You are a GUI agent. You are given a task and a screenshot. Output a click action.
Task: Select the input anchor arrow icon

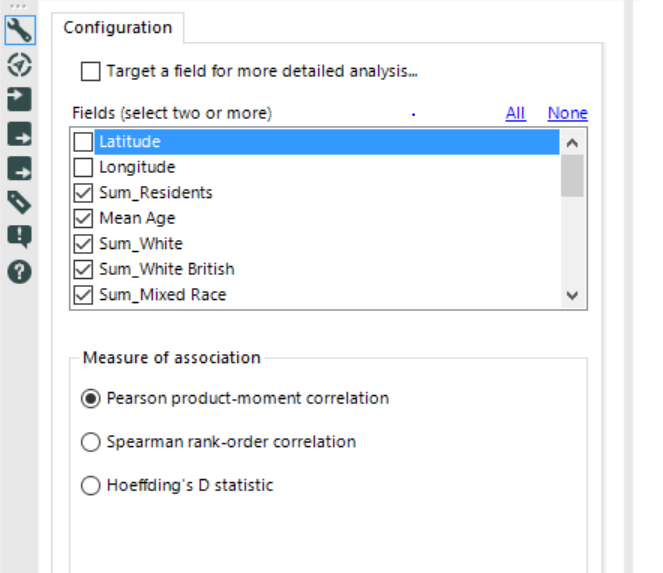click(x=19, y=98)
